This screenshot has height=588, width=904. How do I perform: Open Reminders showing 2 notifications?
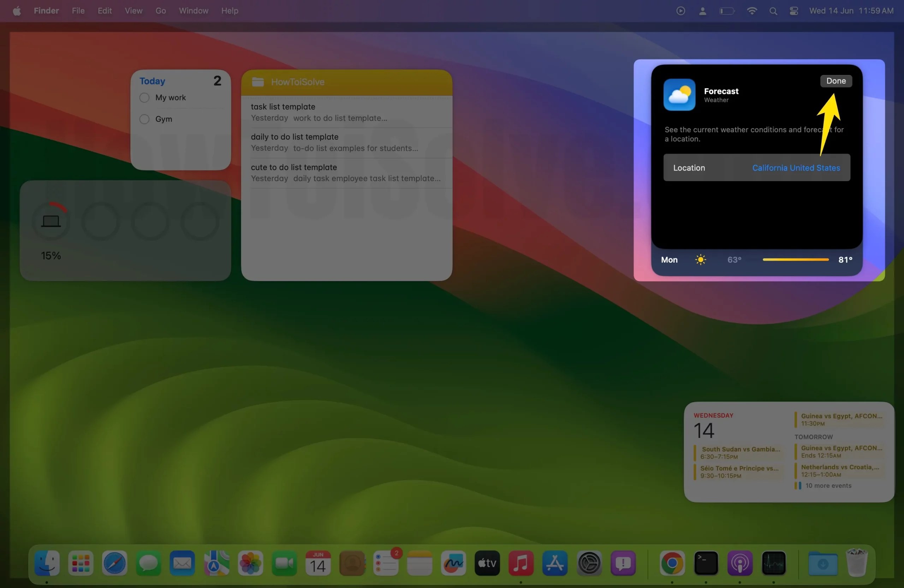[386, 564]
